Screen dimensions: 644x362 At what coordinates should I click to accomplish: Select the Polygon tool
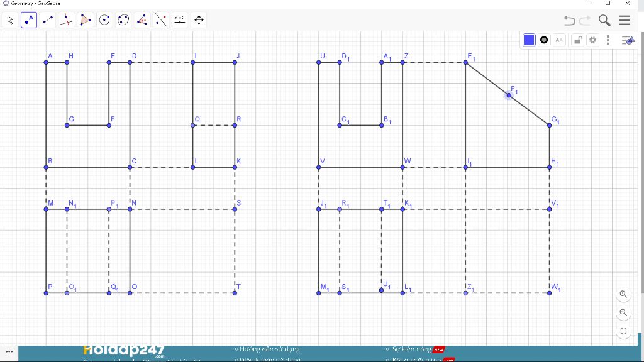[86, 19]
